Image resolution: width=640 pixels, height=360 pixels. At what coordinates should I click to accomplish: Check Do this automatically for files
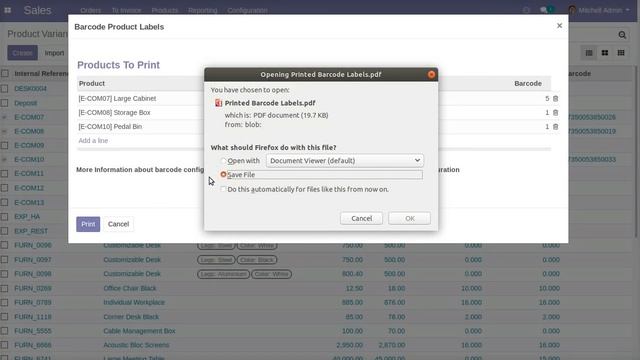223,189
